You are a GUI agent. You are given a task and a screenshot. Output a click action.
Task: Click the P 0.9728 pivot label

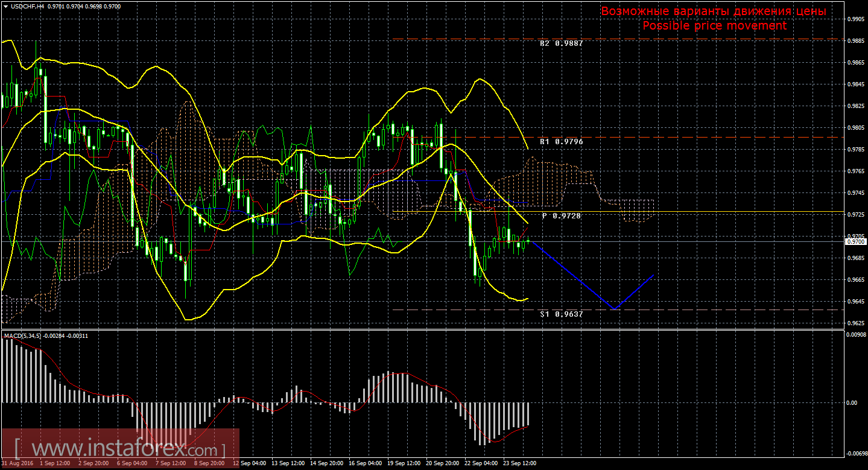click(x=561, y=215)
